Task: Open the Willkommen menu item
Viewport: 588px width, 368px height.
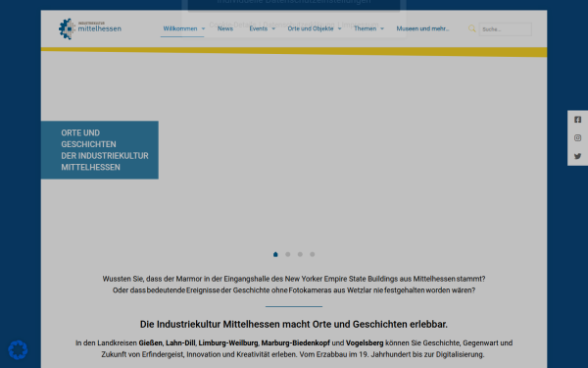Action: pyautogui.click(x=180, y=28)
